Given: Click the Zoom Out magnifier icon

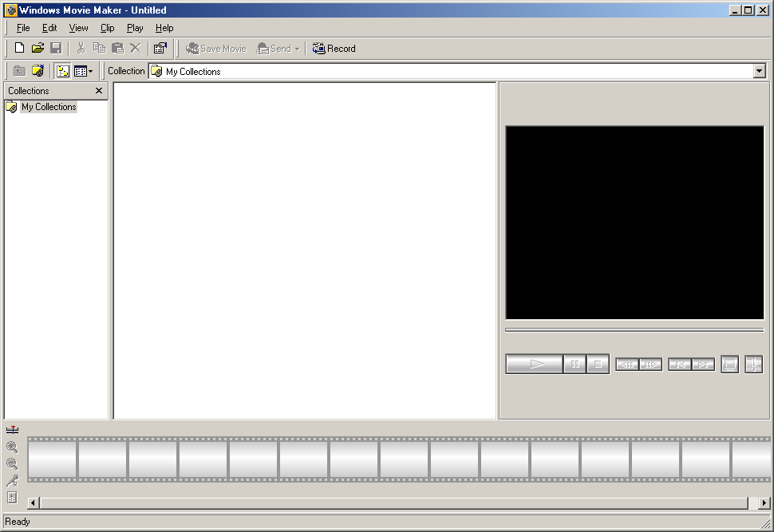Looking at the screenshot, I should pos(12,464).
